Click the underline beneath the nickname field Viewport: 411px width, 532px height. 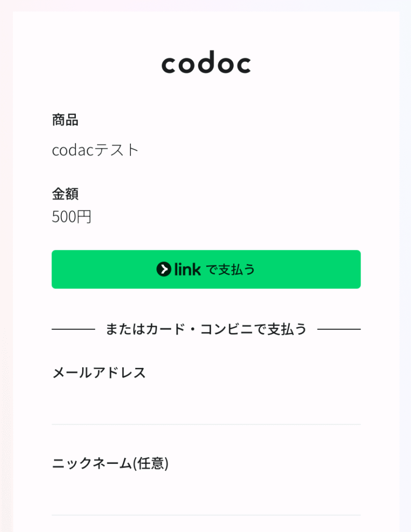click(206, 515)
